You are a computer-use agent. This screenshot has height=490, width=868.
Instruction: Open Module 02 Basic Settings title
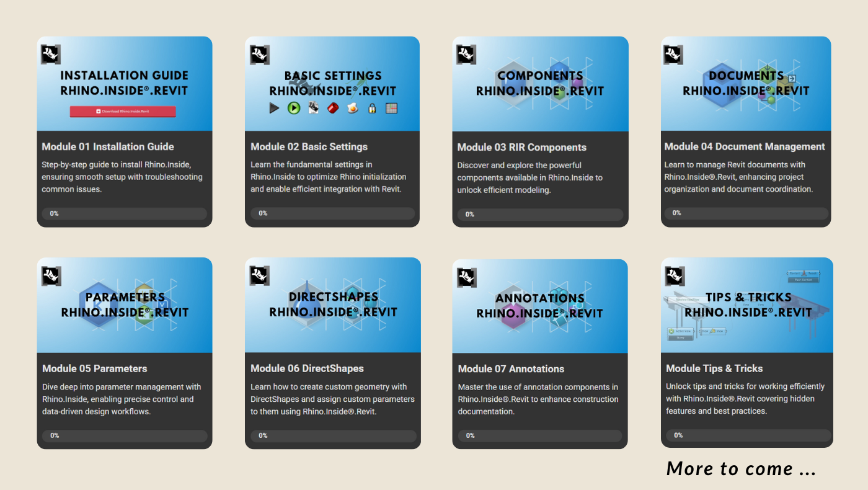309,147
